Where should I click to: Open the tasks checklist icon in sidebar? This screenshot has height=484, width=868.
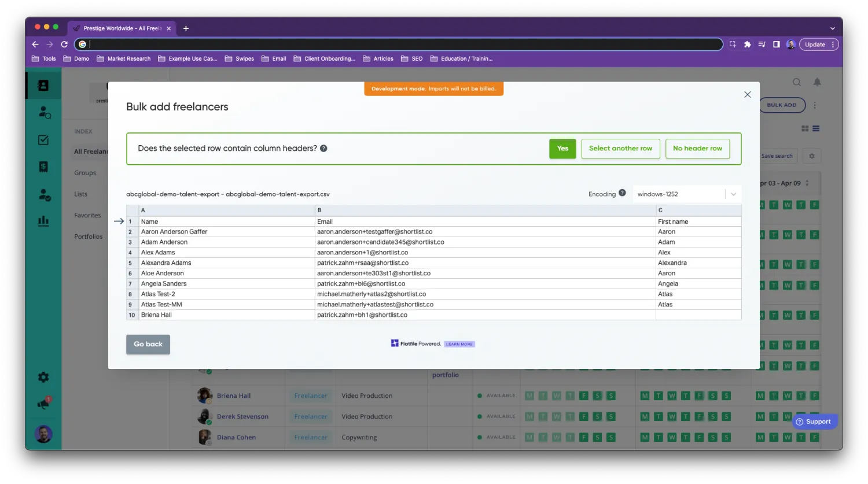[x=43, y=139]
